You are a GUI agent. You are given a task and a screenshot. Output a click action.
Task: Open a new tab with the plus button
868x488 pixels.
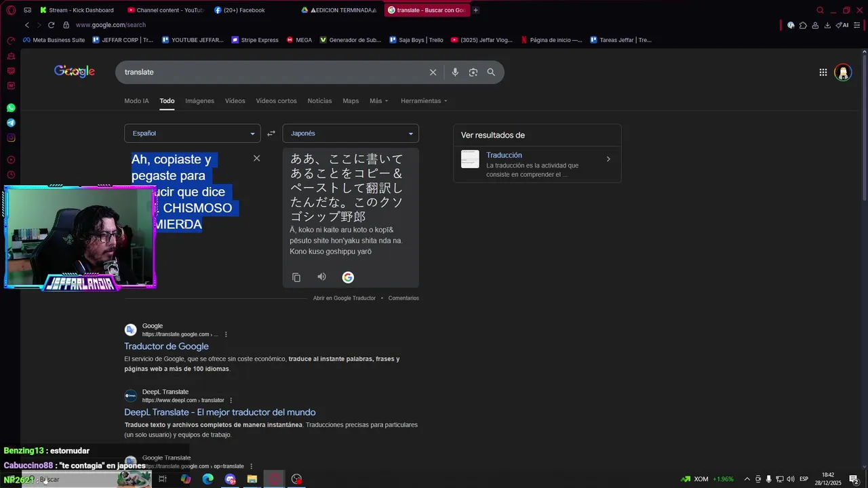click(x=475, y=10)
